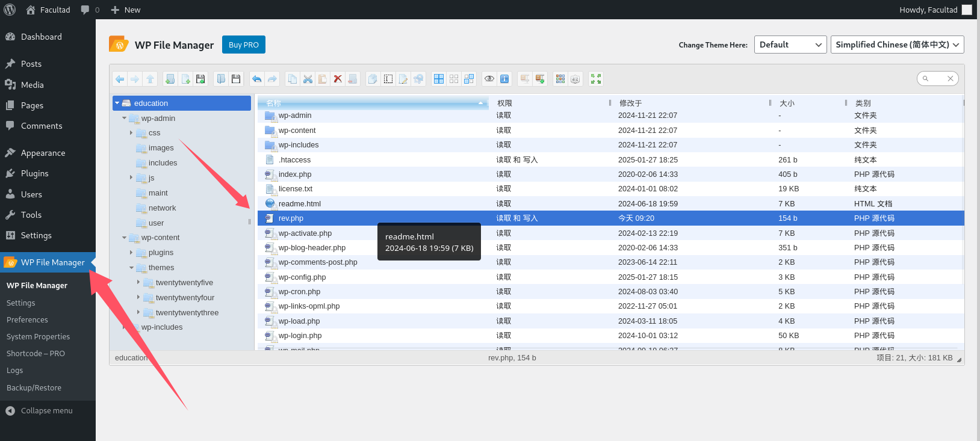This screenshot has height=441, width=980.
Task: Click the green fullscreen arrows icon
Action: pyautogui.click(x=595, y=79)
